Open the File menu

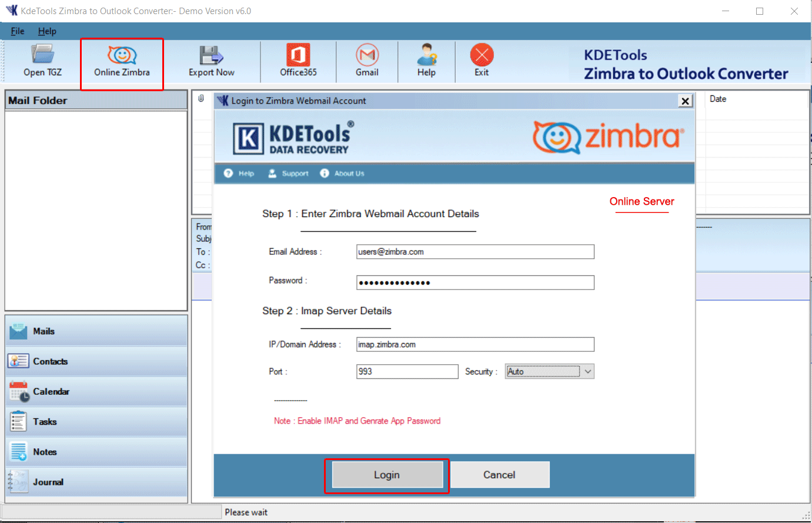click(x=17, y=31)
